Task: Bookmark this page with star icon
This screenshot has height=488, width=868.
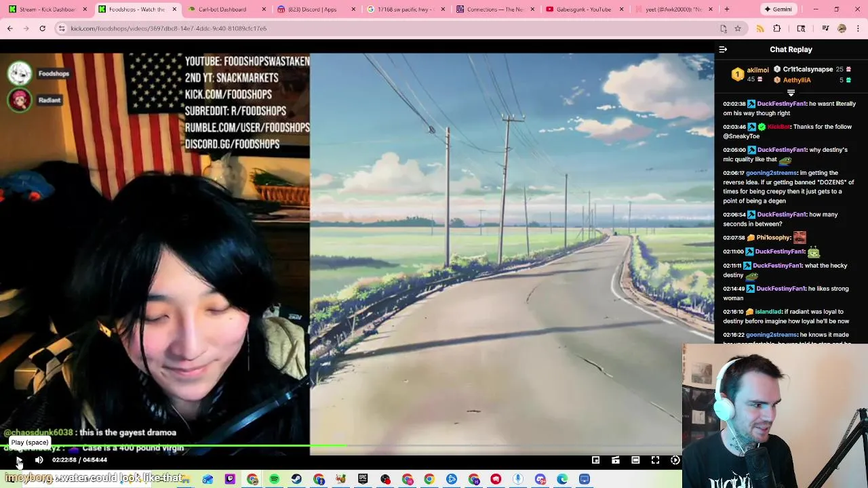Action: 738,28
